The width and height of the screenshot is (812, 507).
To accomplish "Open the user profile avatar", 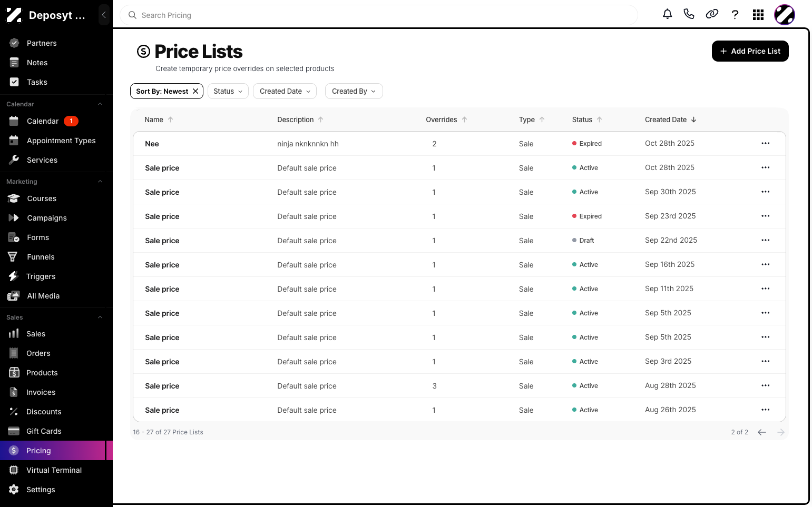I will pyautogui.click(x=785, y=15).
